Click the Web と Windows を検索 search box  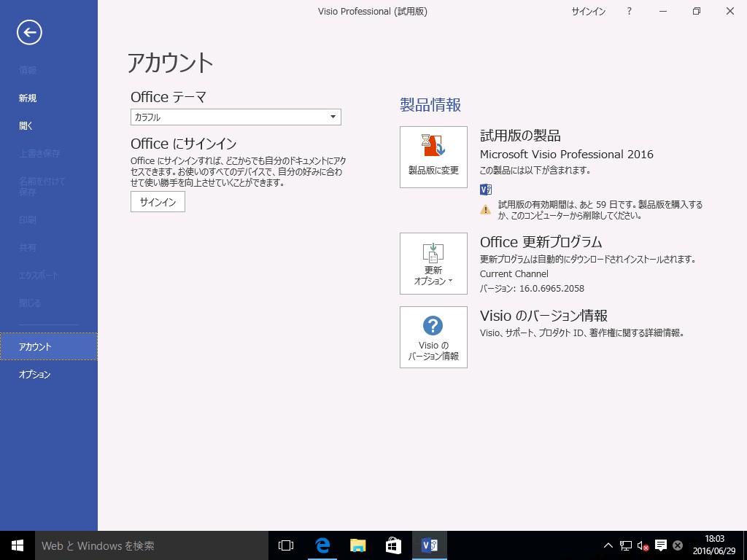pyautogui.click(x=152, y=545)
